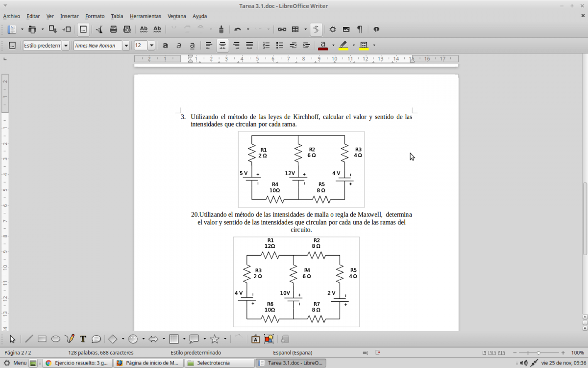Image resolution: width=588 pixels, height=368 pixels.
Task: Toggle center horizontal alignment
Action: tap(222, 46)
